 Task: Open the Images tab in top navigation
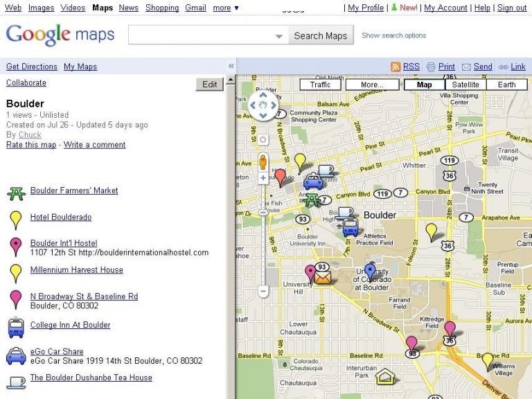click(x=41, y=8)
